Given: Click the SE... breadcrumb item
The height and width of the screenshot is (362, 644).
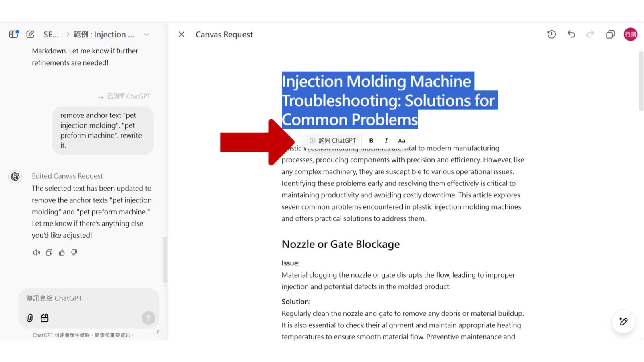Looking at the screenshot, I should [x=51, y=35].
